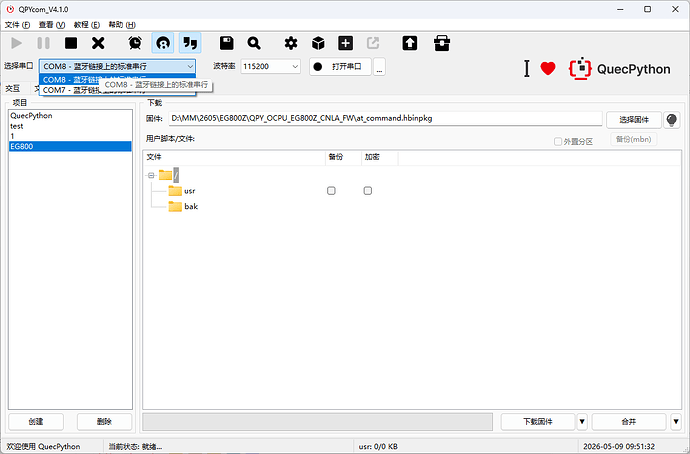
Task: Open the 帮助 menu
Action: (122, 25)
